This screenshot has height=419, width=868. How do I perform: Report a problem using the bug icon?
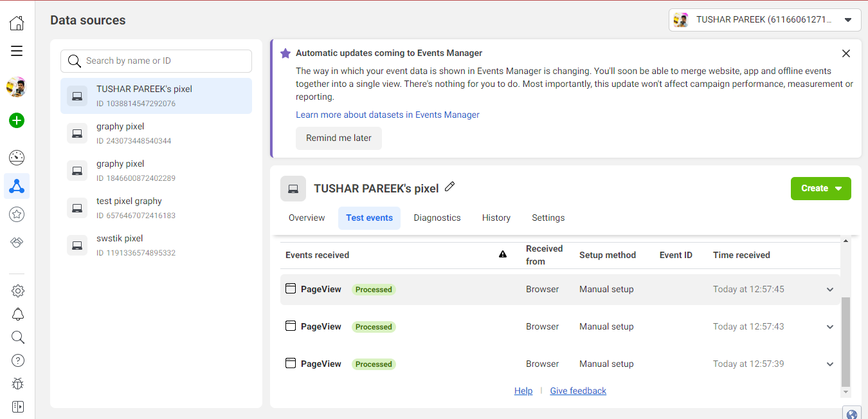pyautogui.click(x=17, y=383)
